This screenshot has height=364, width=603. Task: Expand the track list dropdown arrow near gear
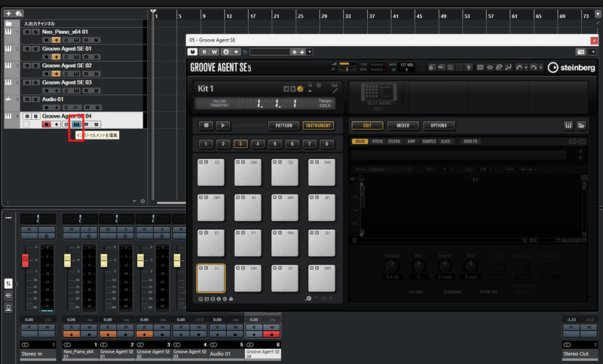[x=134, y=201]
